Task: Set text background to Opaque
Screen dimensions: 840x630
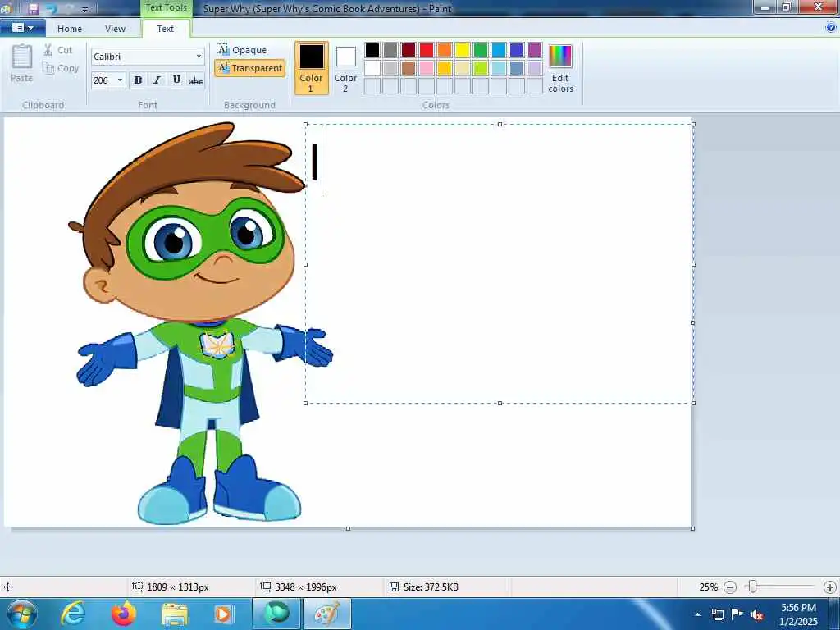Action: pos(242,50)
